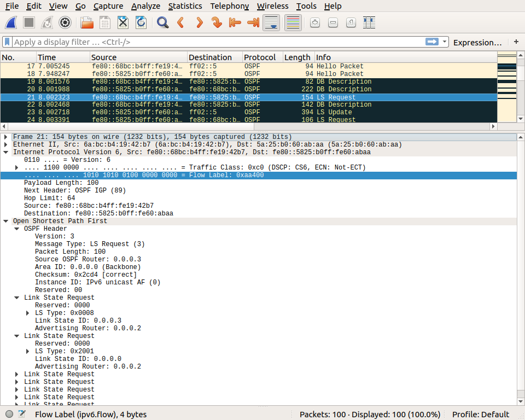Start capture with the shark fin icon
The height and width of the screenshot is (420, 525).
point(11,23)
